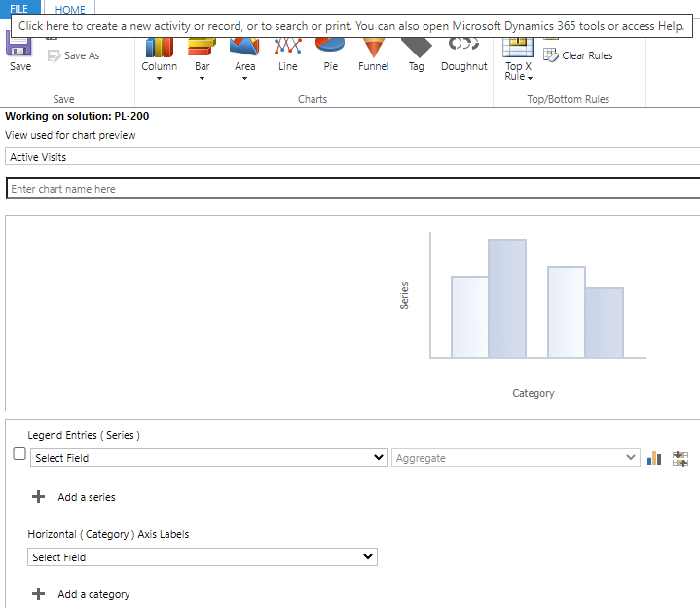
Task: Click Add a series
Action: tap(87, 497)
